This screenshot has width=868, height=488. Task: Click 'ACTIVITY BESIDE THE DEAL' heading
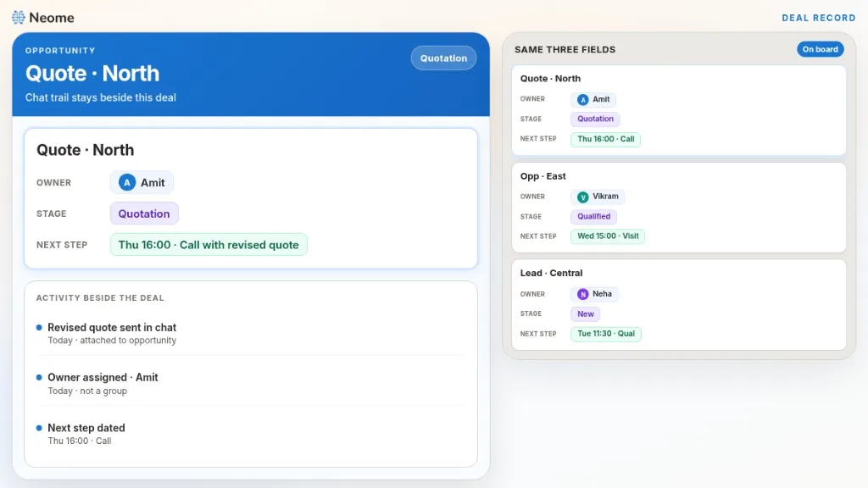click(x=100, y=297)
